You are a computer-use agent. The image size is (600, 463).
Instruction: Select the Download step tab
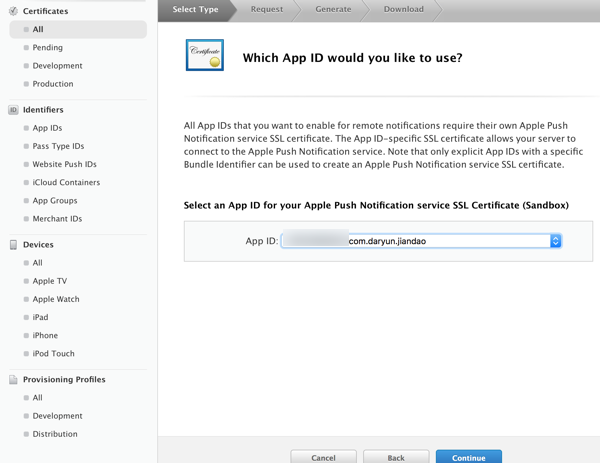pyautogui.click(x=403, y=10)
